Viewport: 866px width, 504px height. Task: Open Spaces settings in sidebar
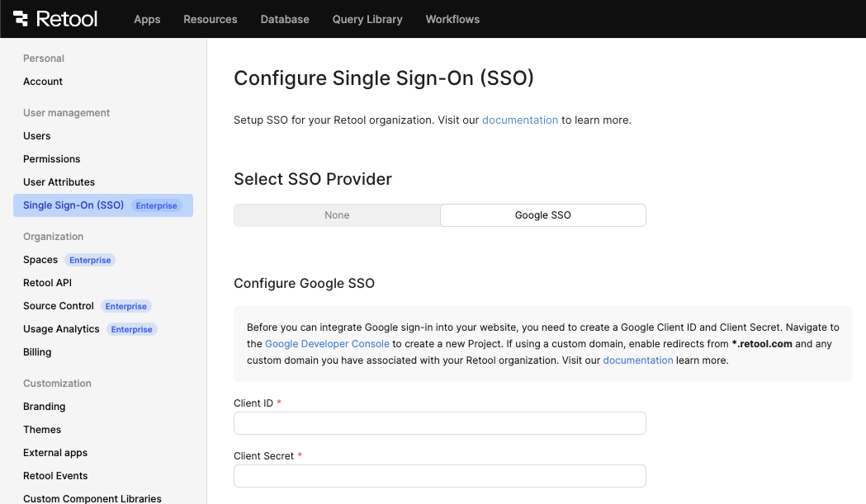(40, 260)
